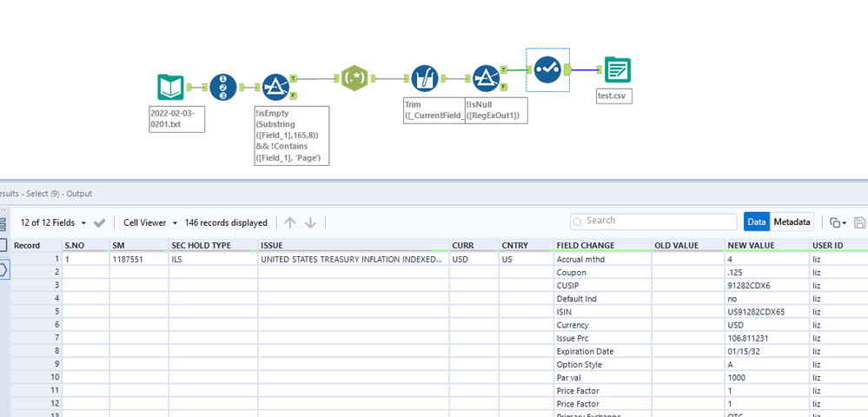
Task: Click the False output anchor of !IsNull Filter
Action: coord(503,89)
